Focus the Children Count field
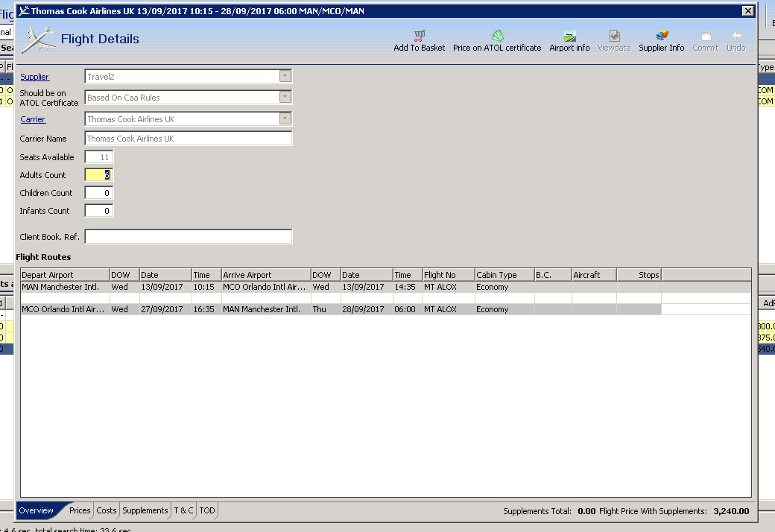 99,193
